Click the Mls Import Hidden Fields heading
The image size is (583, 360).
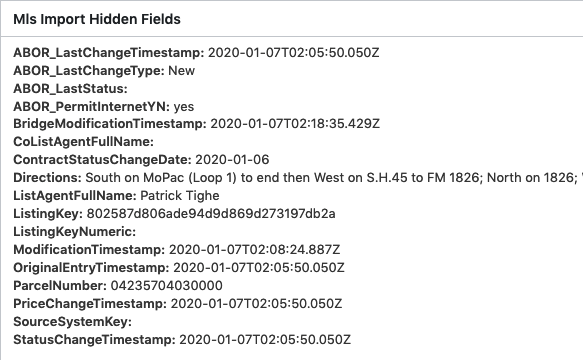click(97, 19)
